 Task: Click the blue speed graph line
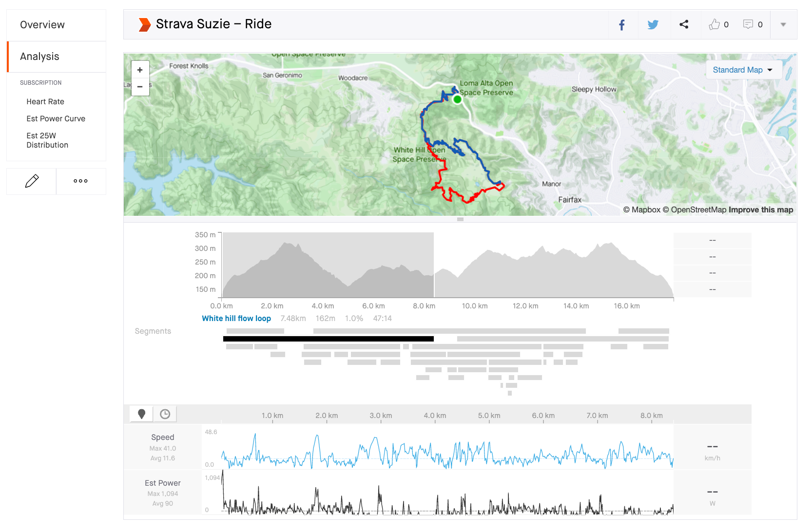click(447, 452)
